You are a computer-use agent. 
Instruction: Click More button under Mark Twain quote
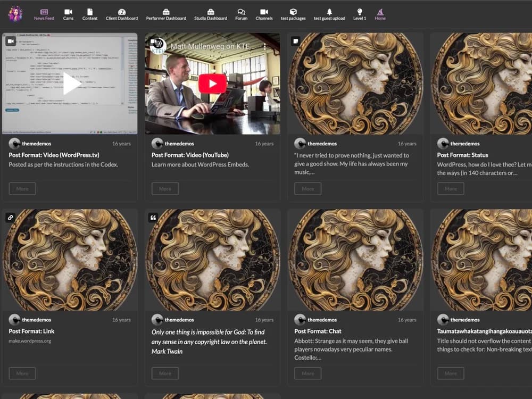[x=165, y=373]
